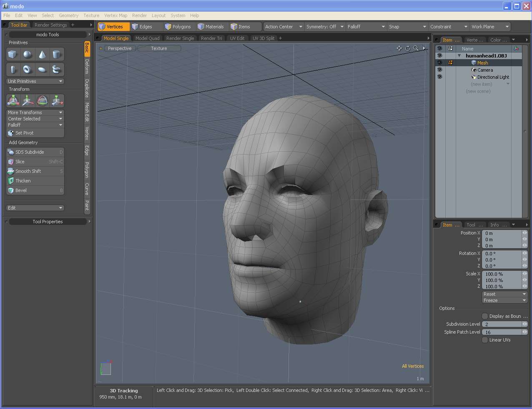Viewport: 532px width, 409px height.
Task: Select the Torus primitive tool
Action: 28,69
